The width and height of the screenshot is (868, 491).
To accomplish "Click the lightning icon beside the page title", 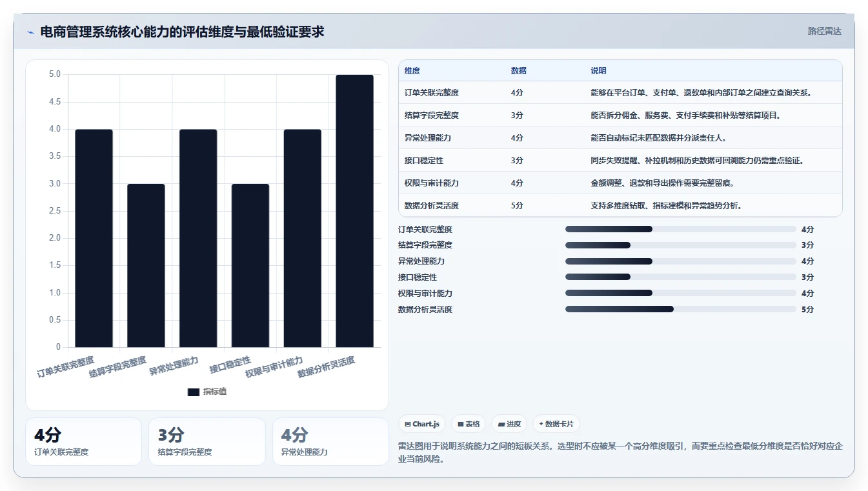I will click(30, 32).
